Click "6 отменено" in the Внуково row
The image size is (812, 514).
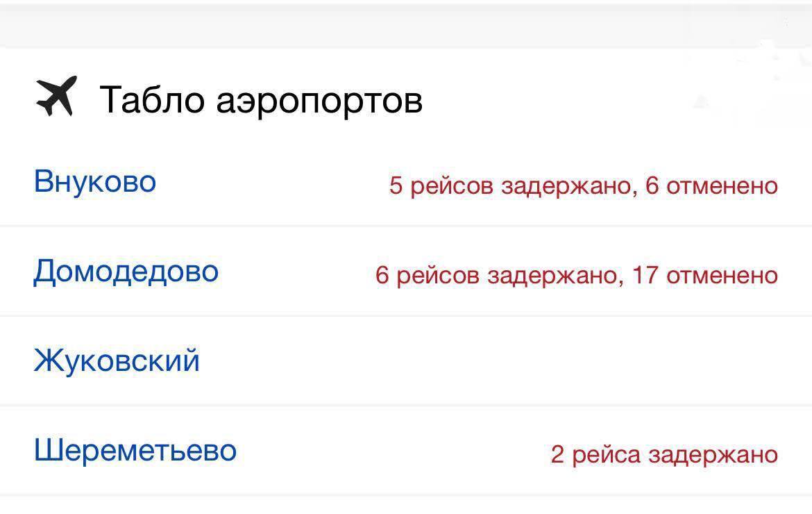coord(711,186)
